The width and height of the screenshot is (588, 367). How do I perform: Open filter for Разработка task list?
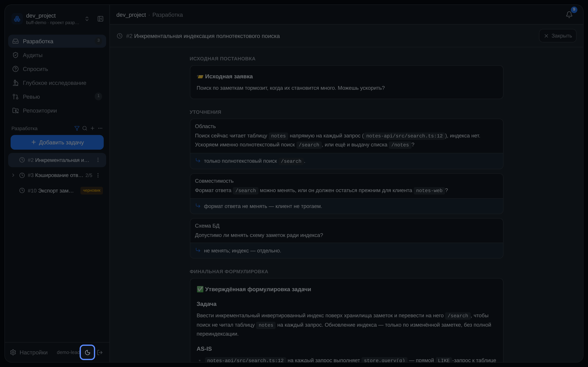(x=77, y=128)
